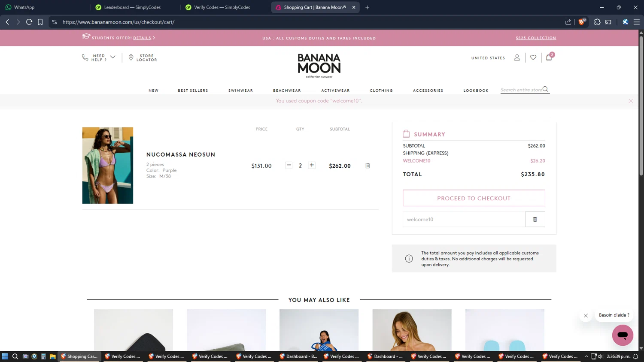Decrease Nucomassa Neosun quantity
The height and width of the screenshot is (362, 644).
(289, 166)
